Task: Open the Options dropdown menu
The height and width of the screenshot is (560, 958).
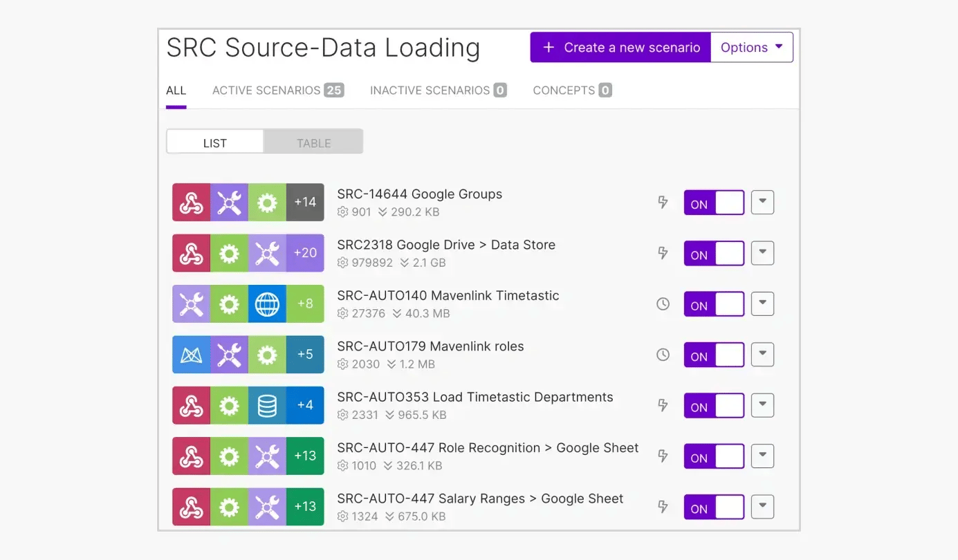Action: coord(752,47)
